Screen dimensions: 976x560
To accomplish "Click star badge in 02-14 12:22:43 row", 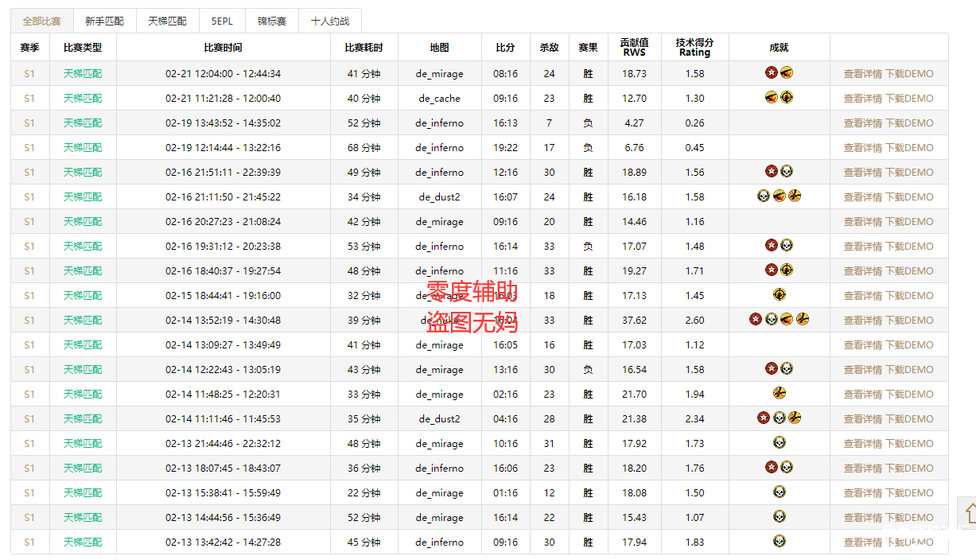I will click(772, 369).
